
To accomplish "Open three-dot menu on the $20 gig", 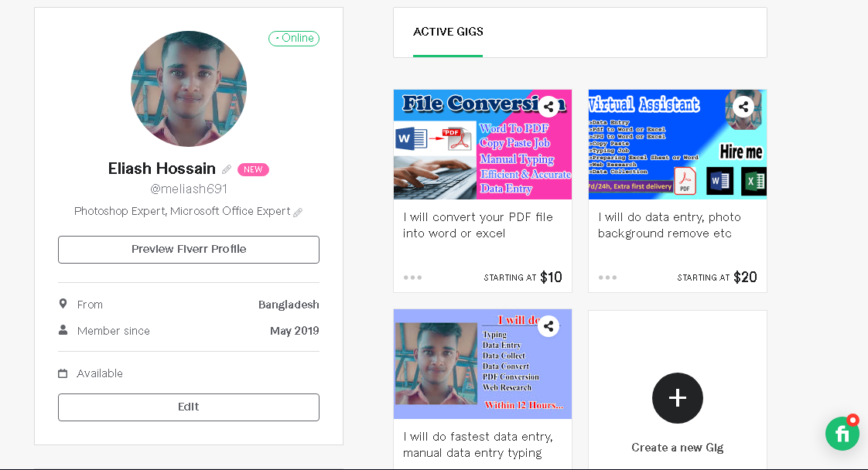I will click(x=607, y=277).
